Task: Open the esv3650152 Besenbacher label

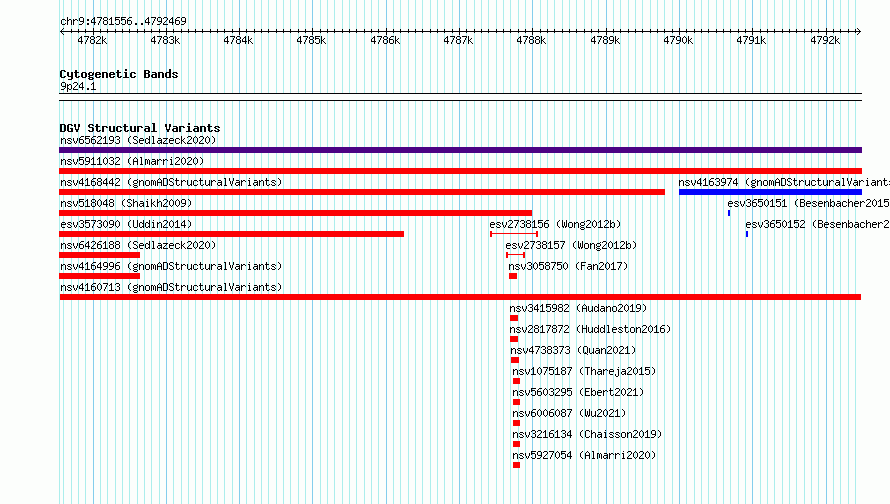Action: coord(817,224)
